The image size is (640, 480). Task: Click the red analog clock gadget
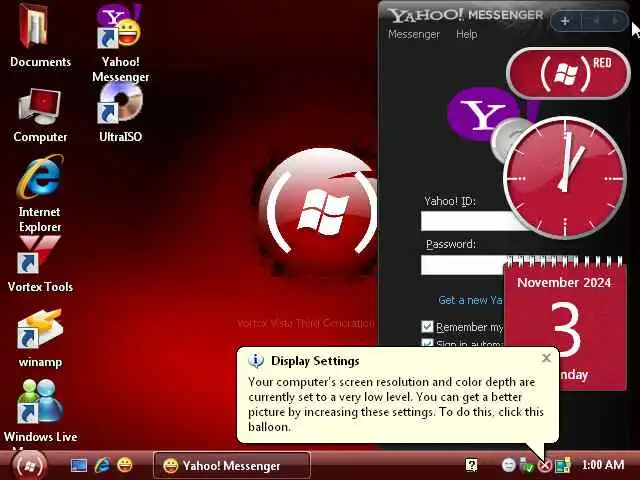click(565, 178)
